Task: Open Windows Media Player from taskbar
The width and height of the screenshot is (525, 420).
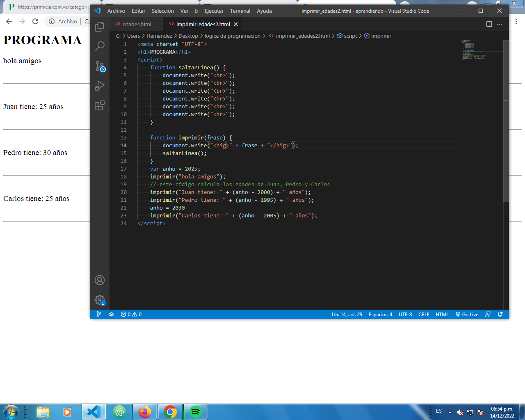Action: 68,412
